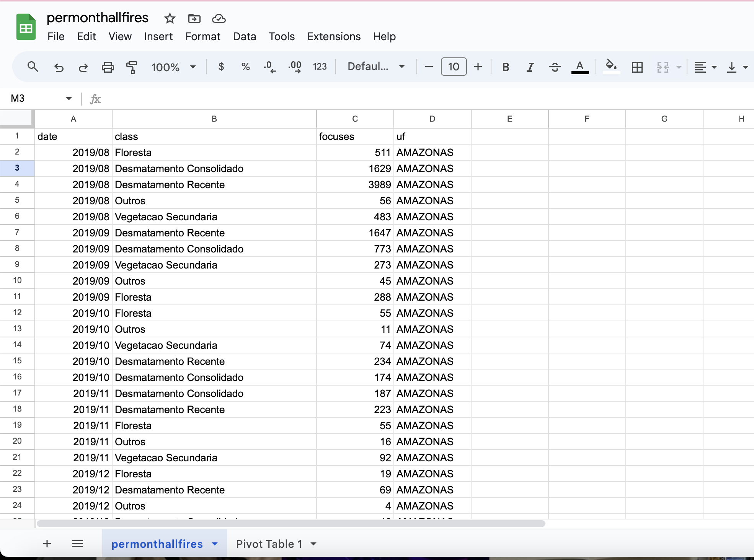
Task: Print the spreadsheet
Action: [x=108, y=67]
